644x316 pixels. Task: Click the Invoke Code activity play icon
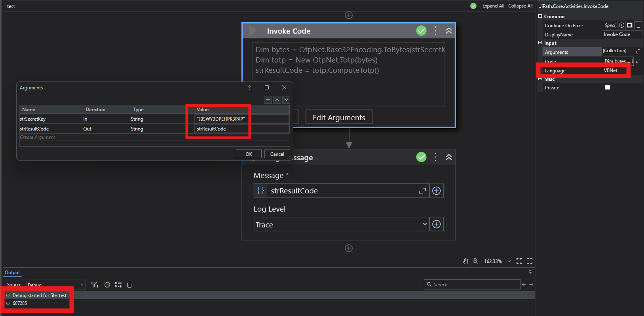click(253, 31)
